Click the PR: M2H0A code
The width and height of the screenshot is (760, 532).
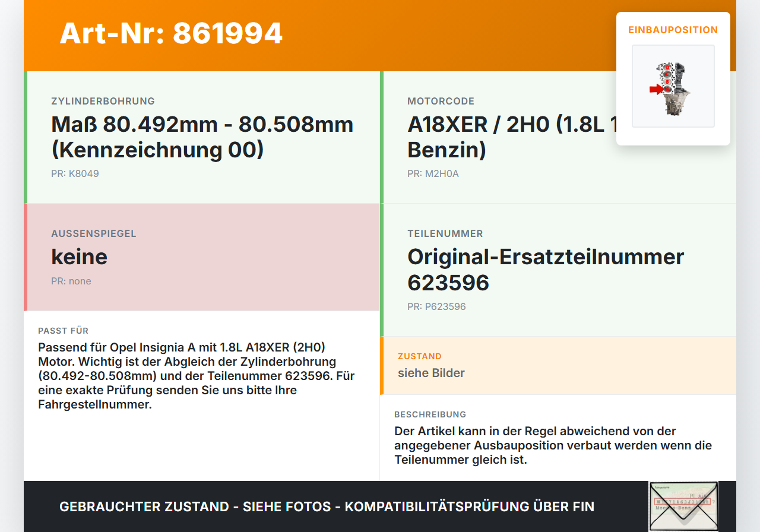coord(433,174)
